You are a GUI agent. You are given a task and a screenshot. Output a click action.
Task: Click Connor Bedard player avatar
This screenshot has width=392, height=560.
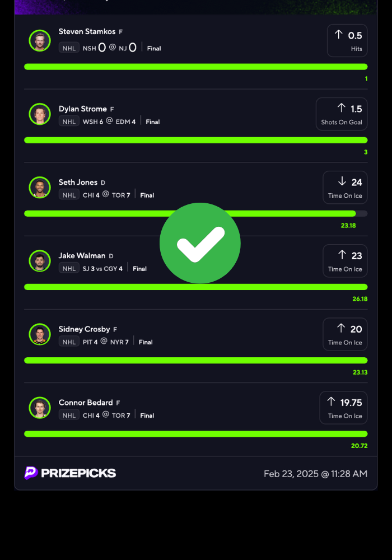tap(40, 408)
